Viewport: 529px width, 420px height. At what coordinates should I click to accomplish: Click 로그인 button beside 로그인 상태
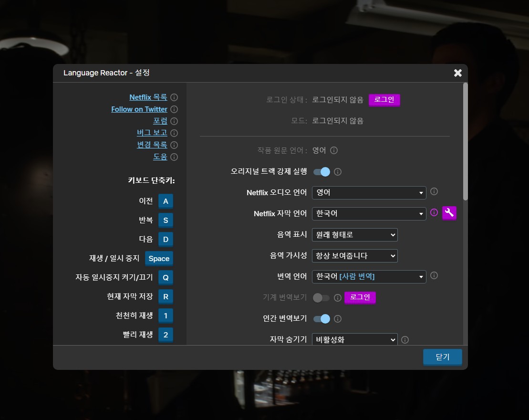(384, 100)
